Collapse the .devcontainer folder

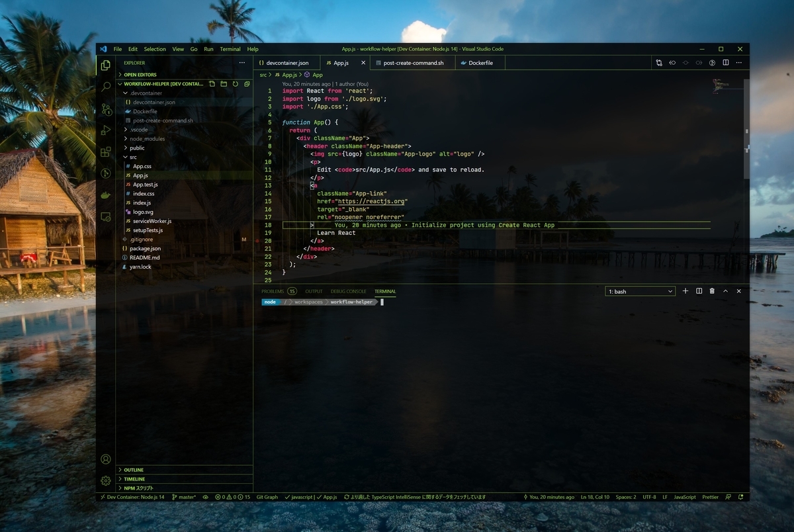click(185, 93)
